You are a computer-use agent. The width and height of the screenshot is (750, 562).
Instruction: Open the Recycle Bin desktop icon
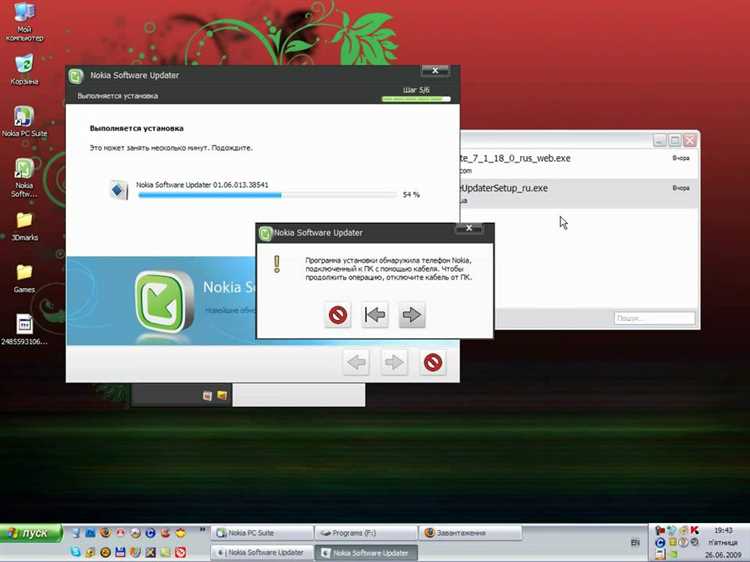click(24, 70)
